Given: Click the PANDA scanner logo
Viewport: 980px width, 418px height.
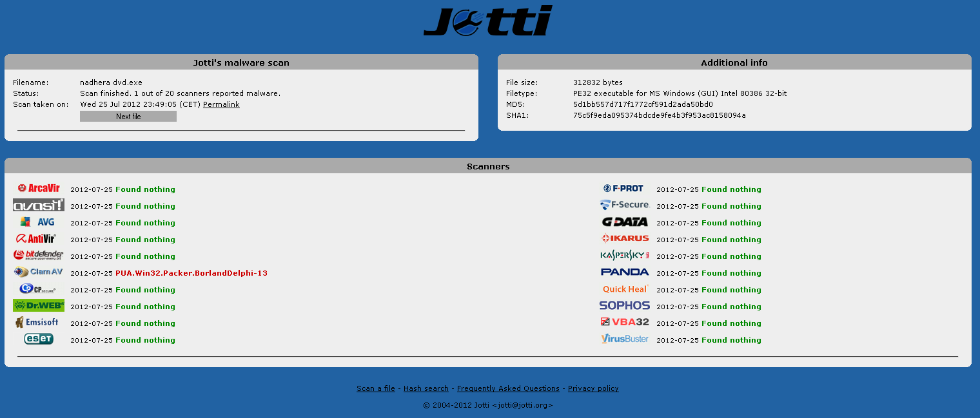Looking at the screenshot, I should (625, 272).
